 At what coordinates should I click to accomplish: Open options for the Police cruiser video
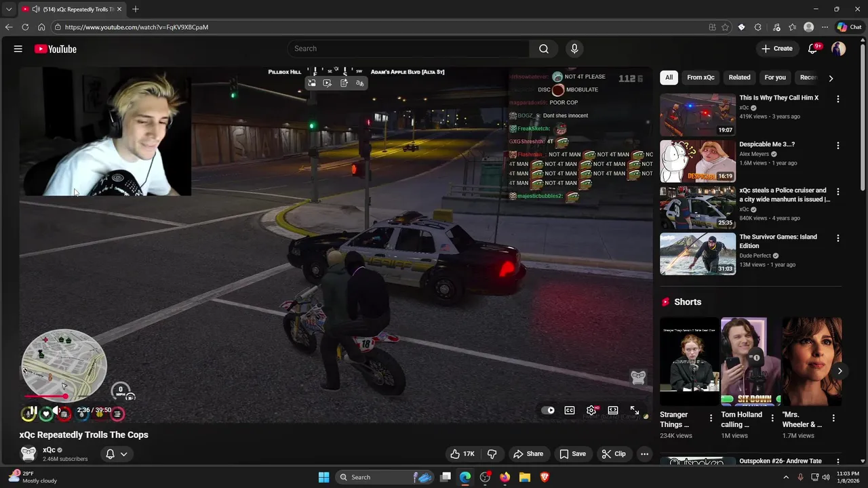coord(838,192)
